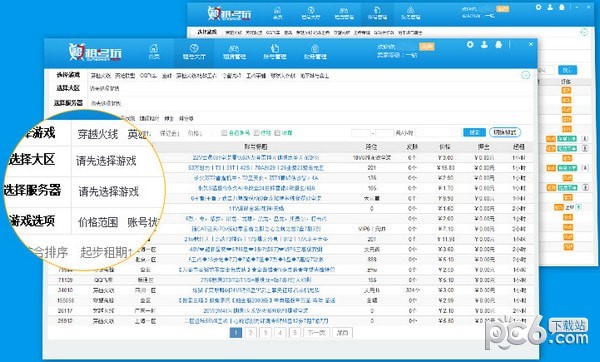Open notification bell in front window header

click(498, 45)
